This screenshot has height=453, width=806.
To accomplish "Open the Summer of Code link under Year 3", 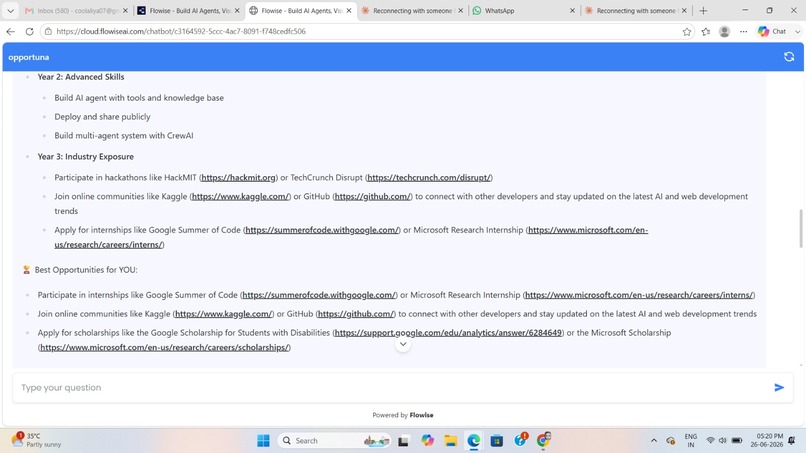I will tap(322, 230).
